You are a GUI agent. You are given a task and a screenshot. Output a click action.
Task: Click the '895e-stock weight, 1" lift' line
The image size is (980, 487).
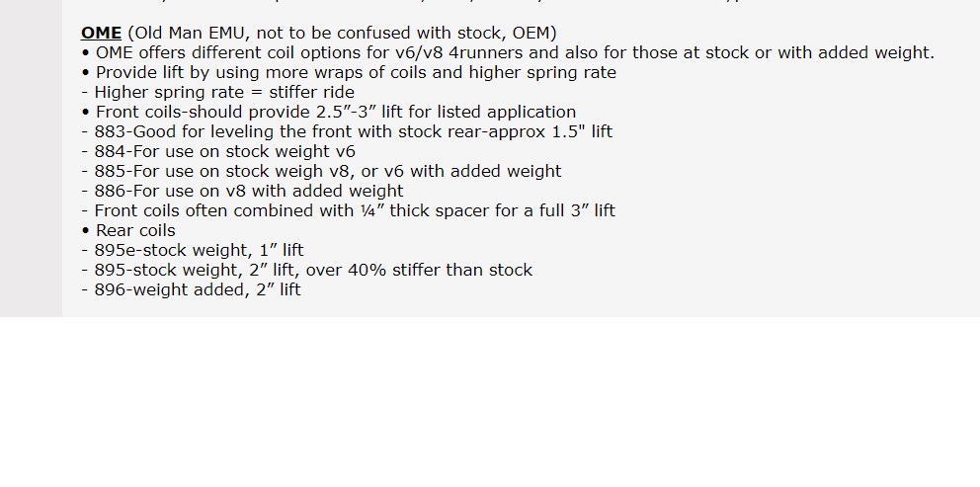tap(193, 251)
